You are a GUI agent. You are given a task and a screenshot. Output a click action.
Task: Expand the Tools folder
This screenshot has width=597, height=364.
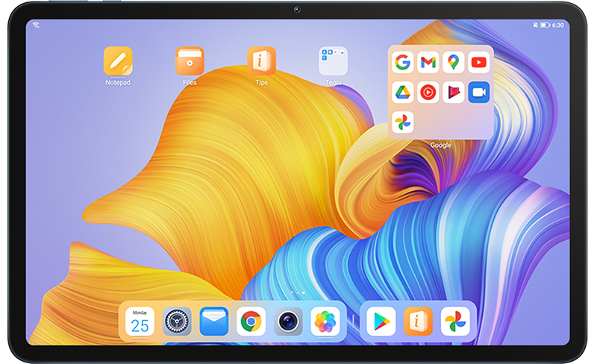pyautogui.click(x=333, y=61)
